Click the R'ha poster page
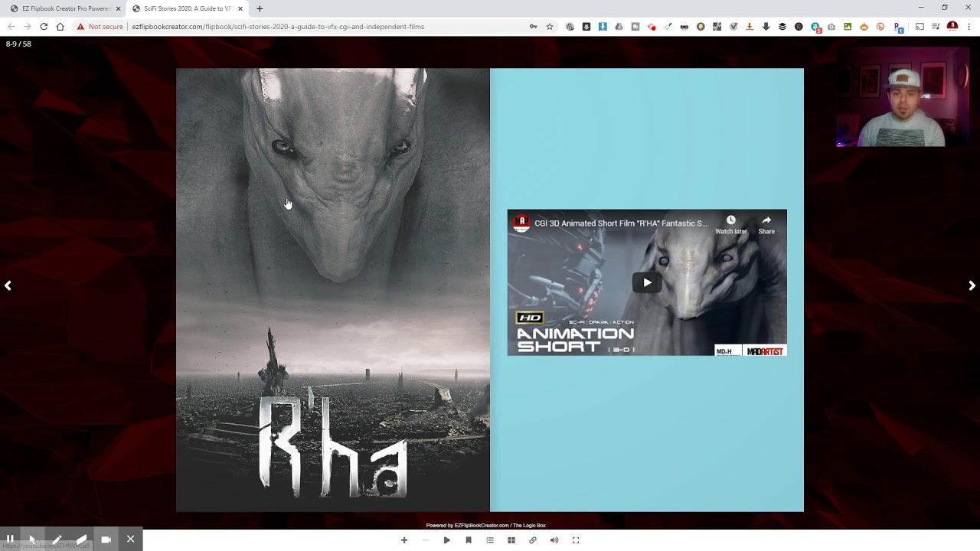This screenshot has height=551, width=980. point(333,290)
